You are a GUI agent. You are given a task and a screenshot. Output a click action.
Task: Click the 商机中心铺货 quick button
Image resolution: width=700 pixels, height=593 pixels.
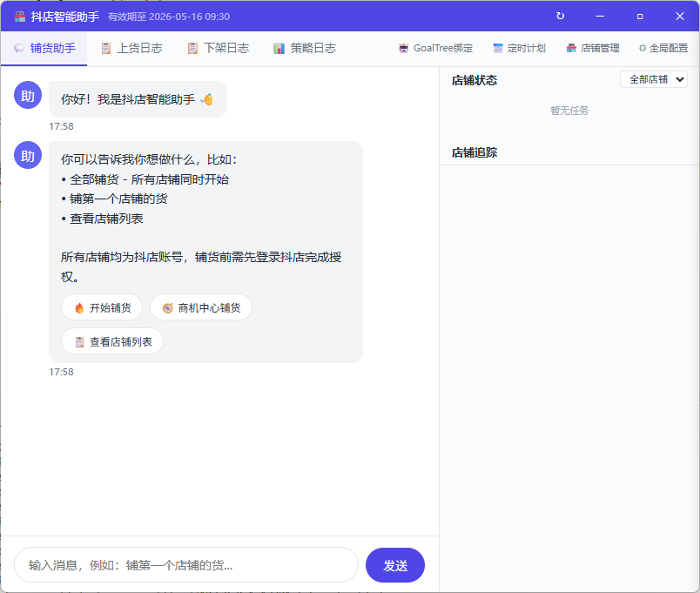[201, 307]
